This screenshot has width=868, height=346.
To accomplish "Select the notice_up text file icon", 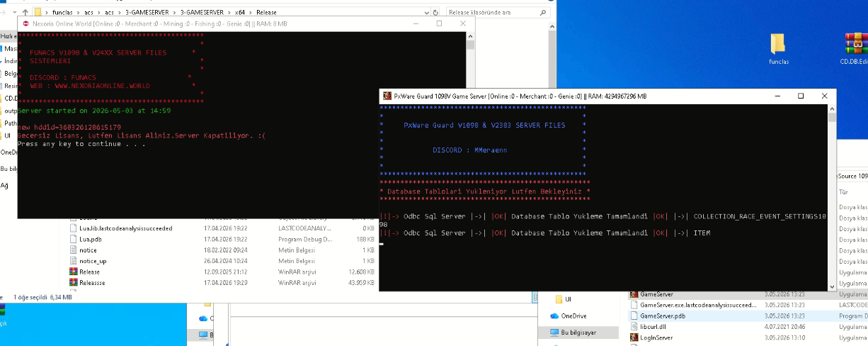I will point(74,260).
